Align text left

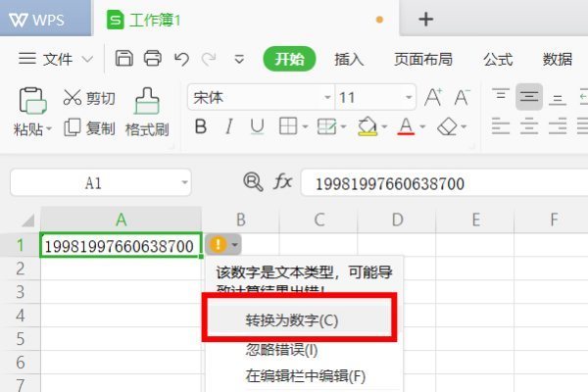pyautogui.click(x=501, y=126)
